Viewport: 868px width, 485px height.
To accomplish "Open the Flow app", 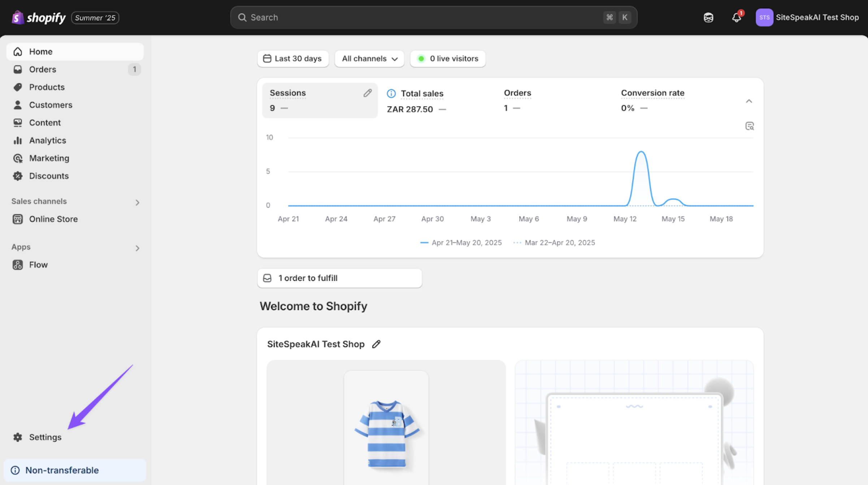I will (38, 265).
